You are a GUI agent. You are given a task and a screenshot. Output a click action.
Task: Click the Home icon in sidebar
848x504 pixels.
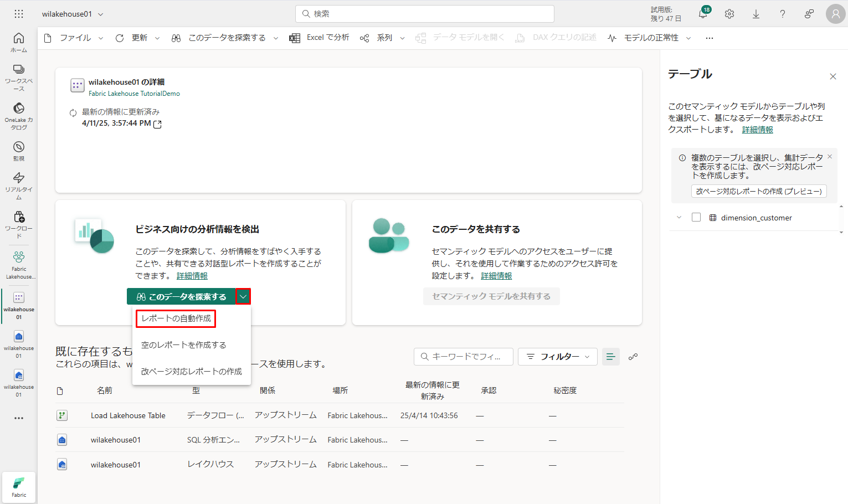[19, 42]
